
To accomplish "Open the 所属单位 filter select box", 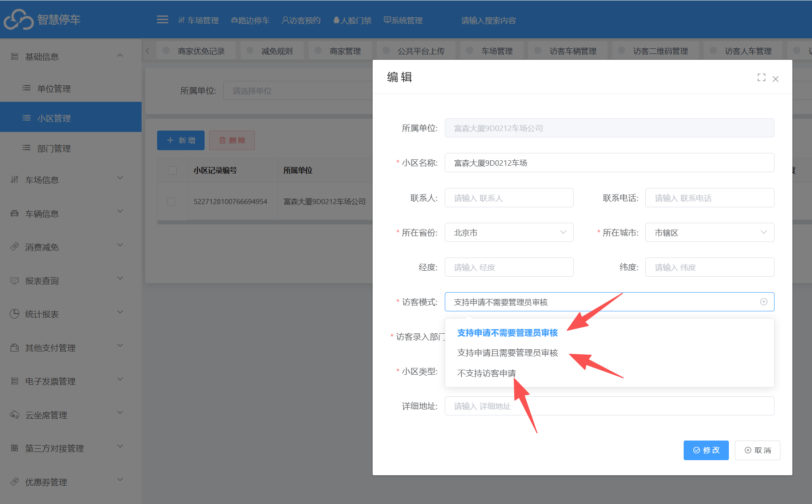I will 298,90.
